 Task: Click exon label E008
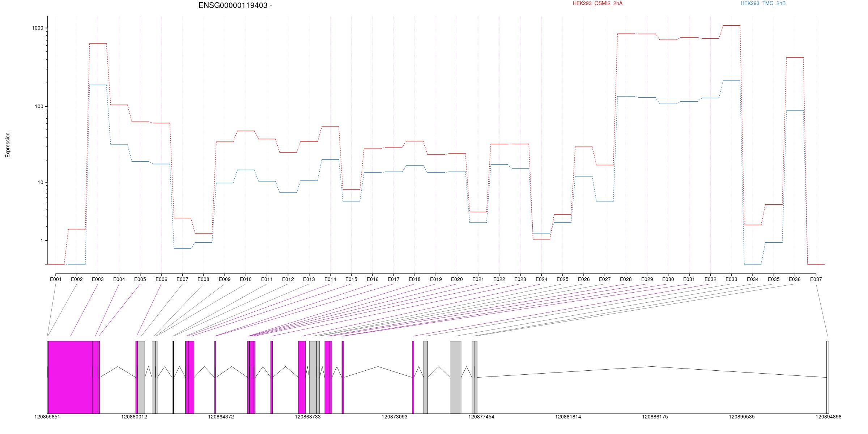tap(203, 279)
